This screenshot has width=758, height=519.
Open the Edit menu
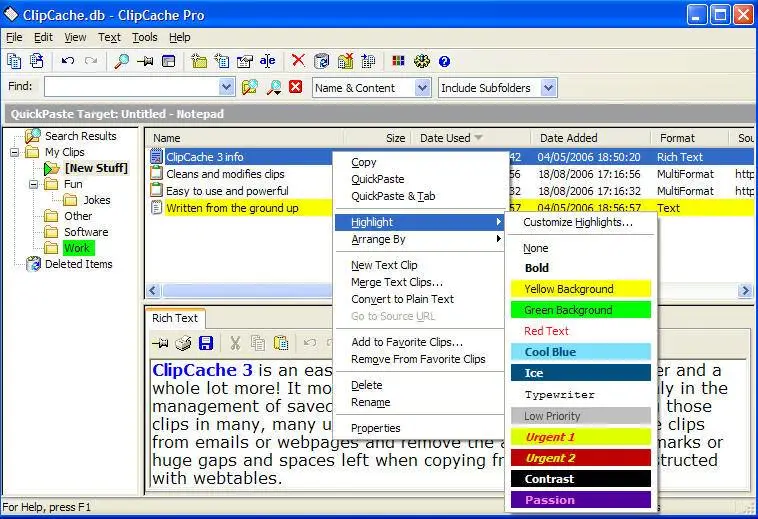click(43, 37)
